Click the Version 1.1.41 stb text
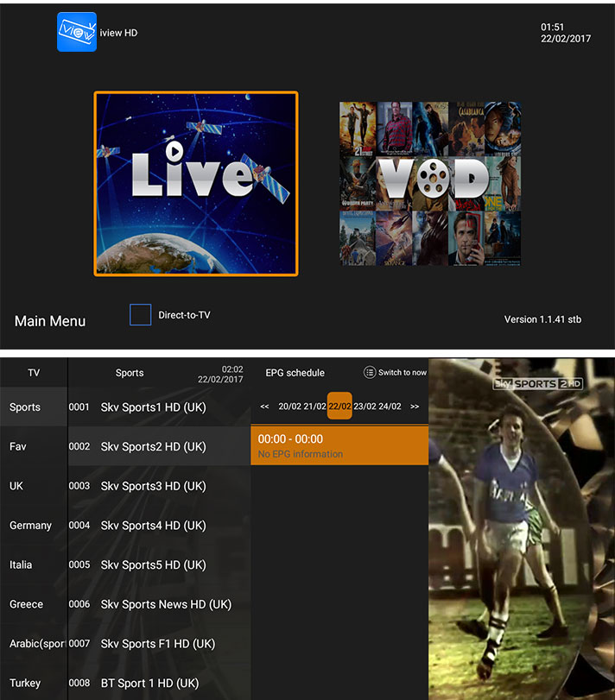This screenshot has height=700, width=615. (542, 319)
